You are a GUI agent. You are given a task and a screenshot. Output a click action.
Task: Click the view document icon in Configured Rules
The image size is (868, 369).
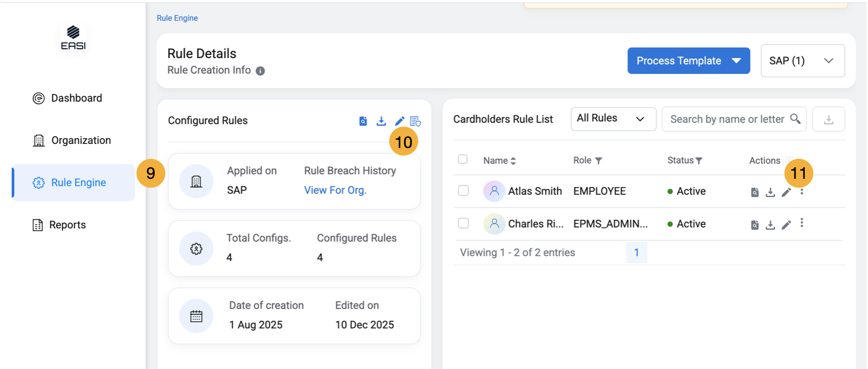363,121
